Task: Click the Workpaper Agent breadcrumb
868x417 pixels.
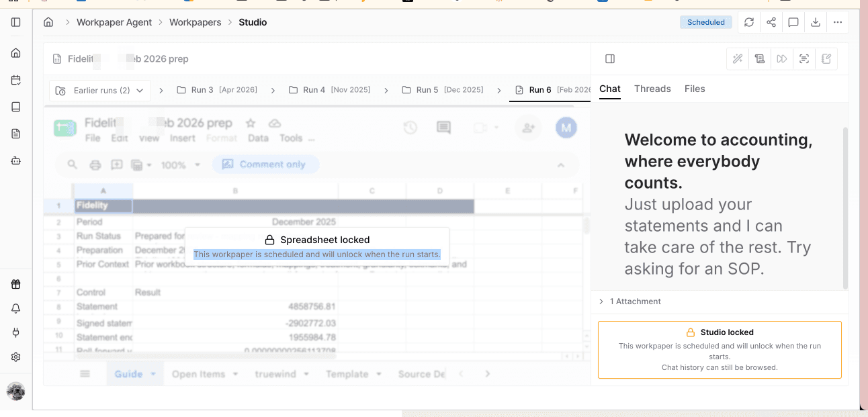Action: tap(114, 22)
